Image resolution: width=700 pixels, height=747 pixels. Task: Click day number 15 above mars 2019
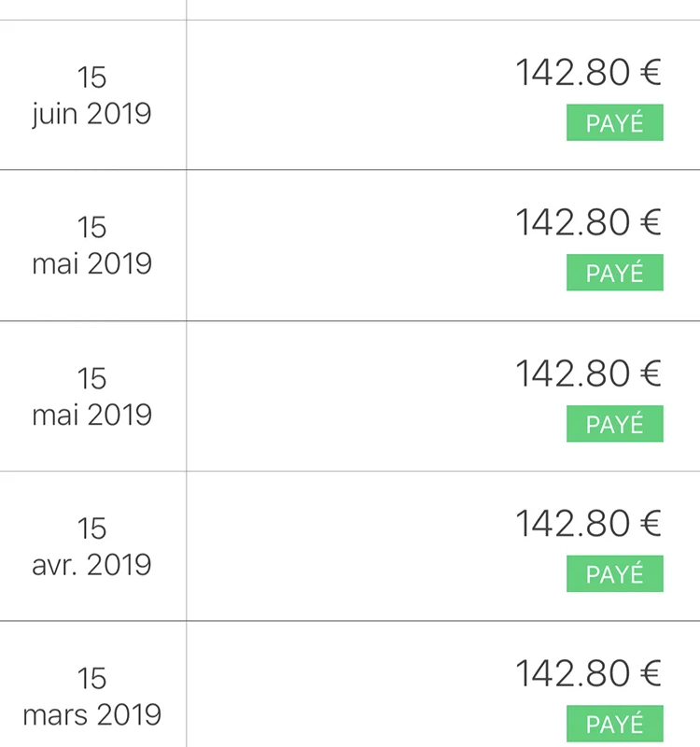coord(91,679)
